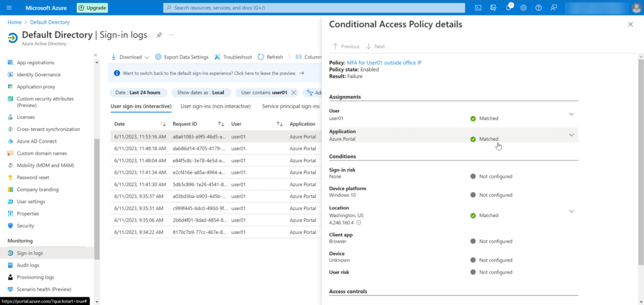This screenshot has width=644, height=305.
Task: Click the Default Directory breadcrumb link
Action: [x=50, y=22]
